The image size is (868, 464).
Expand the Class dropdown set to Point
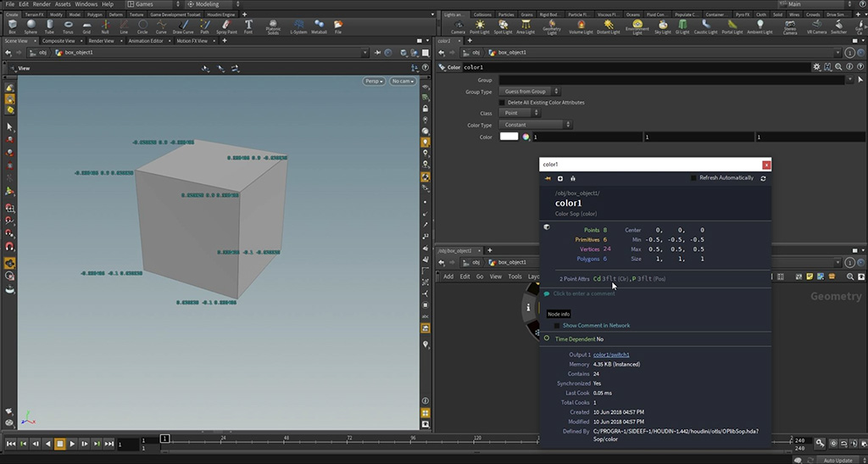pos(519,113)
